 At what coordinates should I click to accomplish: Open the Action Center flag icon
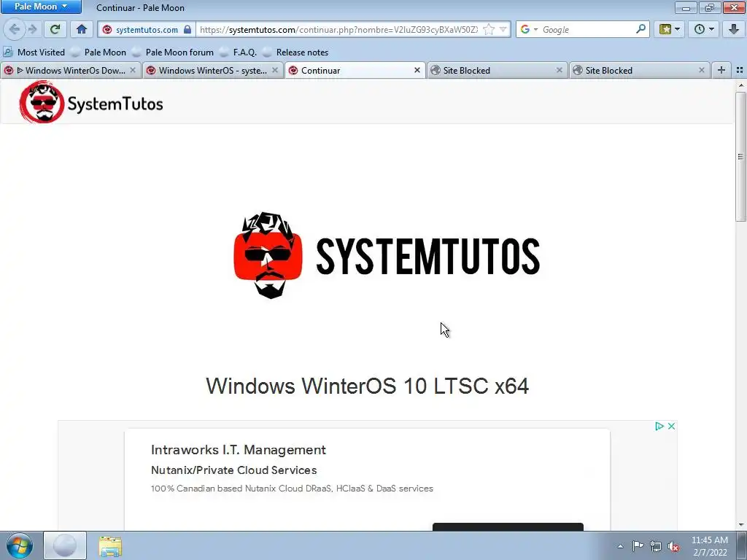pos(638,546)
